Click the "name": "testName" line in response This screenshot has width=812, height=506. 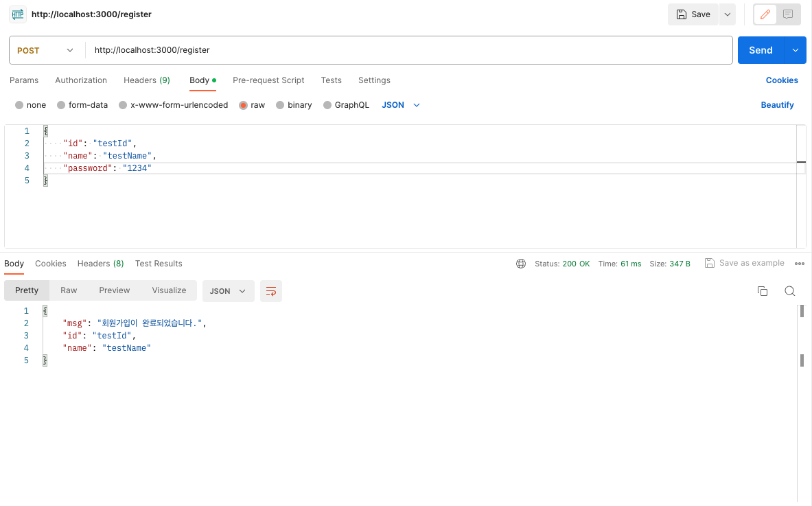click(x=106, y=348)
